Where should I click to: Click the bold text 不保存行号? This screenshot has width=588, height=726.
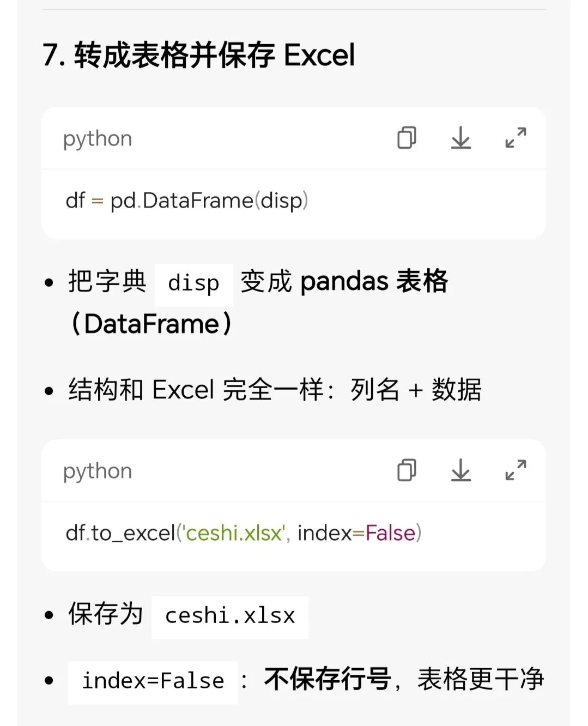328,679
